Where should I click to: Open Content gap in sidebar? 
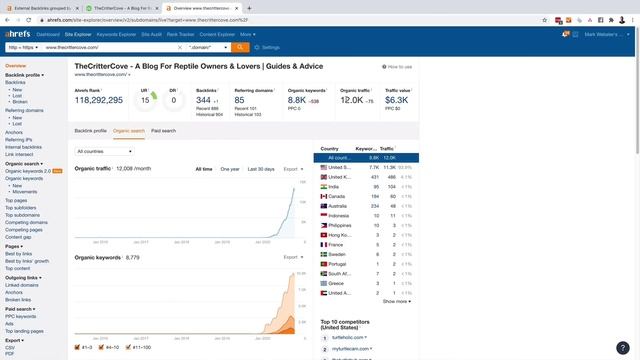[18, 237]
